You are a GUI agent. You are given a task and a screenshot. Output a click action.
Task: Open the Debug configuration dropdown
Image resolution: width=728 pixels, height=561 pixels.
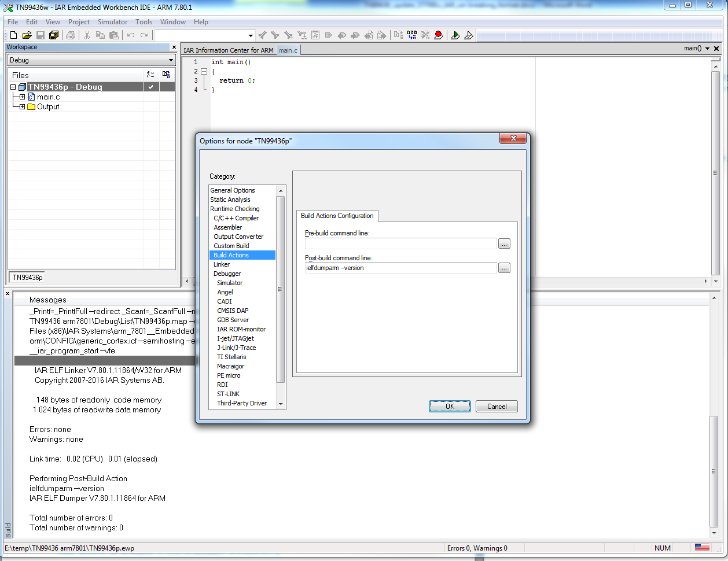(x=171, y=60)
